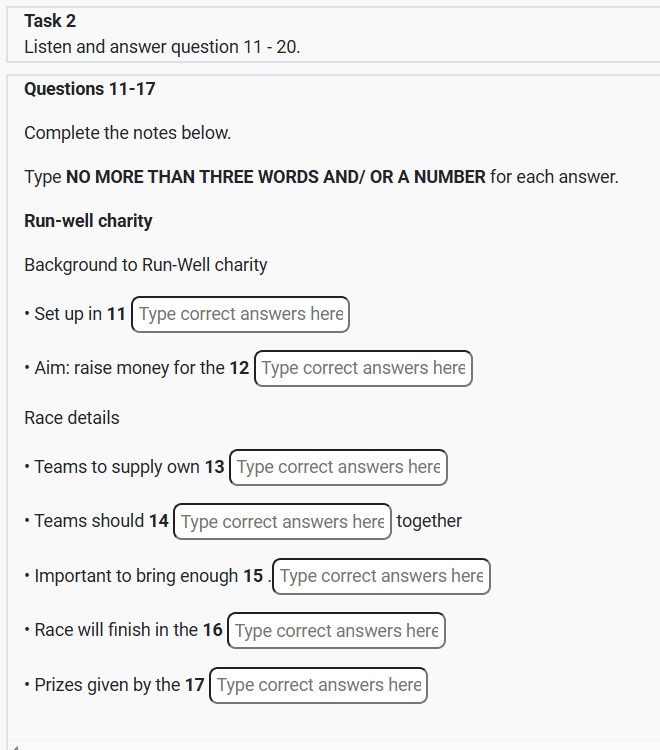Click the answer field for question 11
This screenshot has height=750, width=660.
coord(240,314)
